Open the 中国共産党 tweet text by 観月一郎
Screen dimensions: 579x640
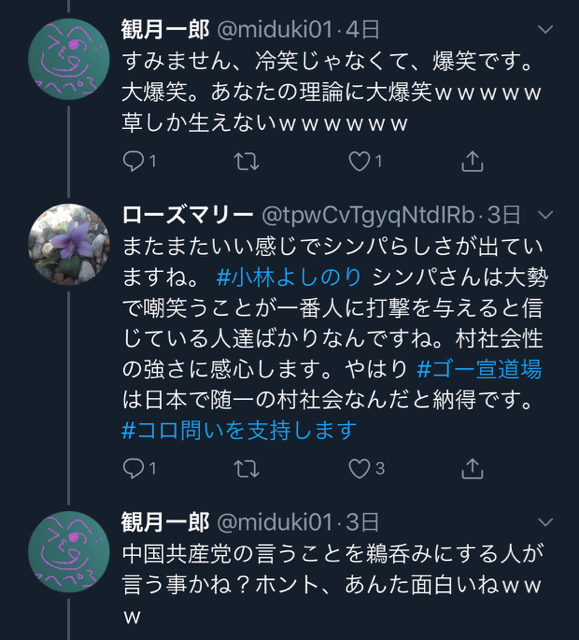click(333, 585)
